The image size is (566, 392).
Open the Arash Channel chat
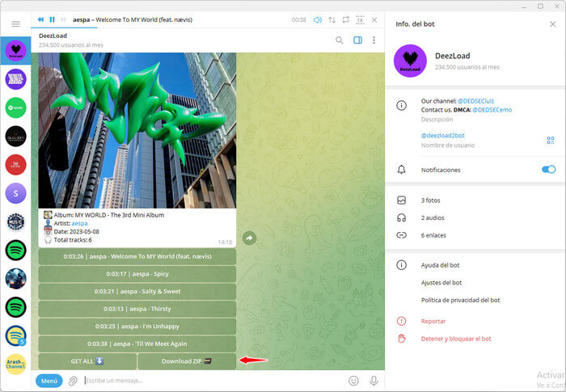click(16, 365)
